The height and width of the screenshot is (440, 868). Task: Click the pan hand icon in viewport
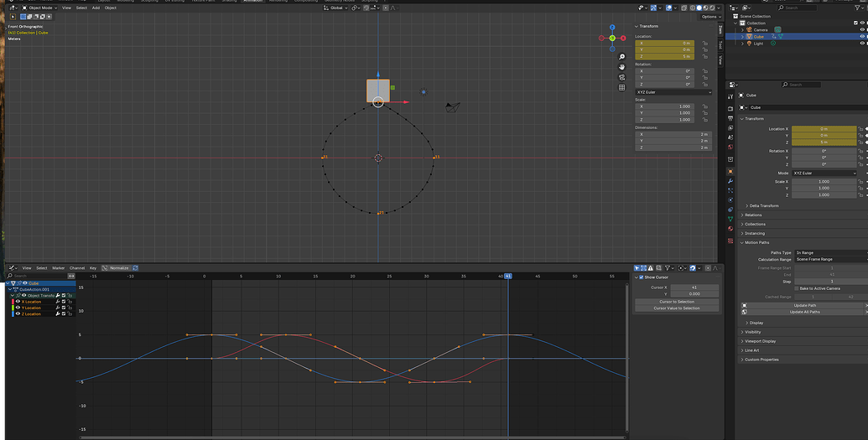pyautogui.click(x=621, y=67)
